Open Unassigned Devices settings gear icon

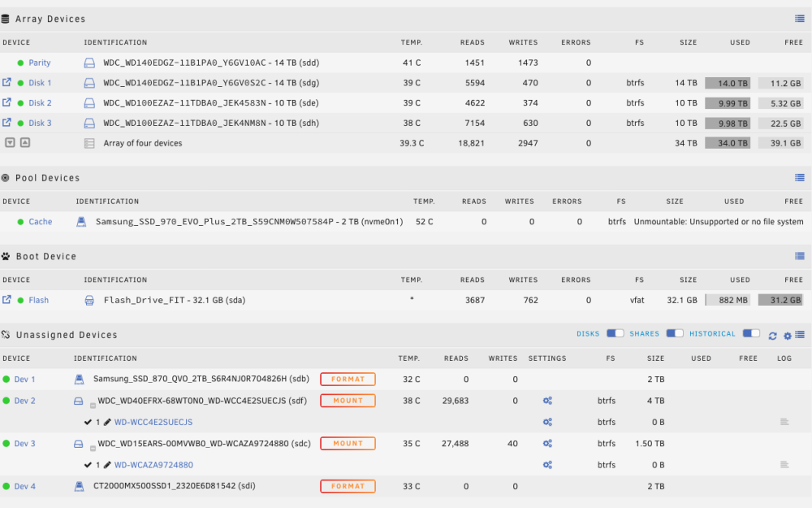(x=787, y=336)
